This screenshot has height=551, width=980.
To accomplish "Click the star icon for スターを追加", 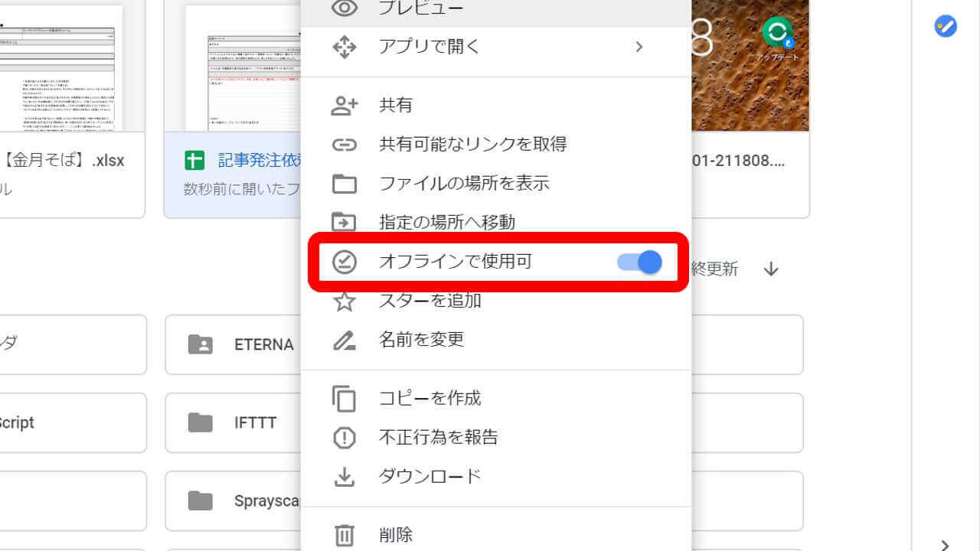I will 345,302.
